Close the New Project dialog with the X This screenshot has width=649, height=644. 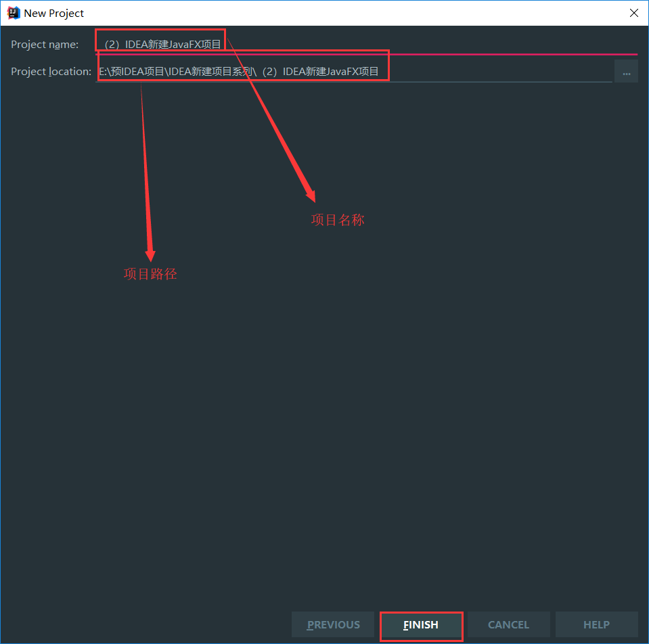point(633,12)
